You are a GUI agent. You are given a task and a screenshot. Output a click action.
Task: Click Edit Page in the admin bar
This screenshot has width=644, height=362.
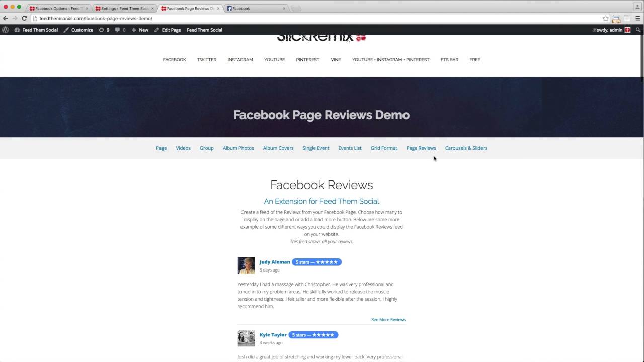[x=168, y=30]
